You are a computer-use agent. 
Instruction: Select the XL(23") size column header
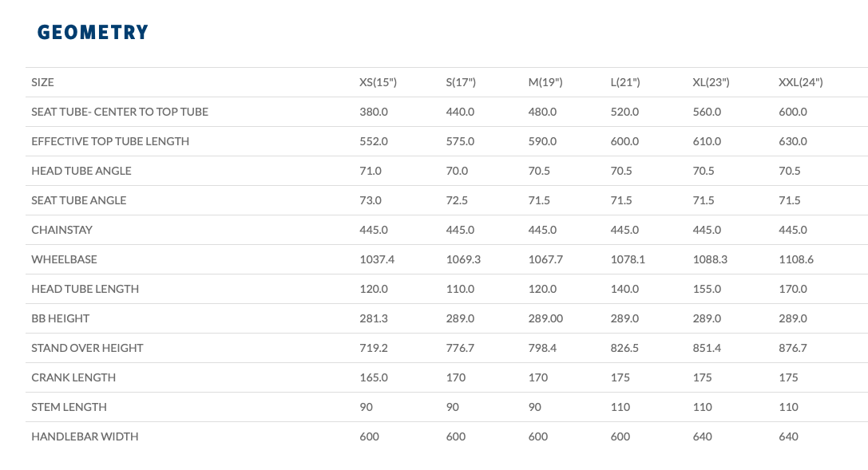pyautogui.click(x=711, y=82)
